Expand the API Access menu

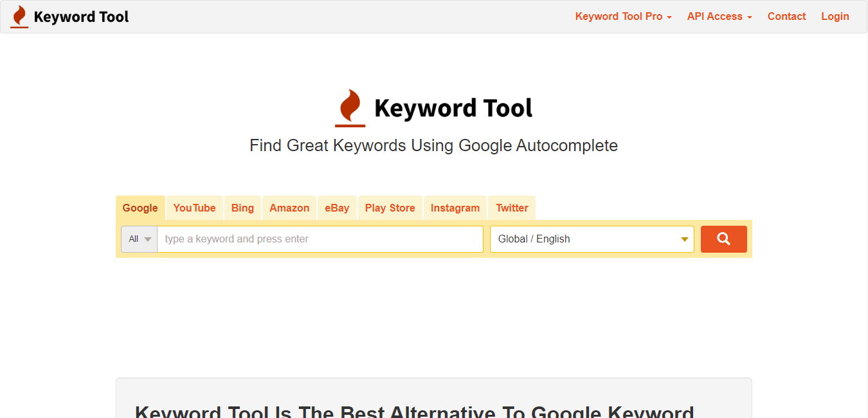point(719,16)
